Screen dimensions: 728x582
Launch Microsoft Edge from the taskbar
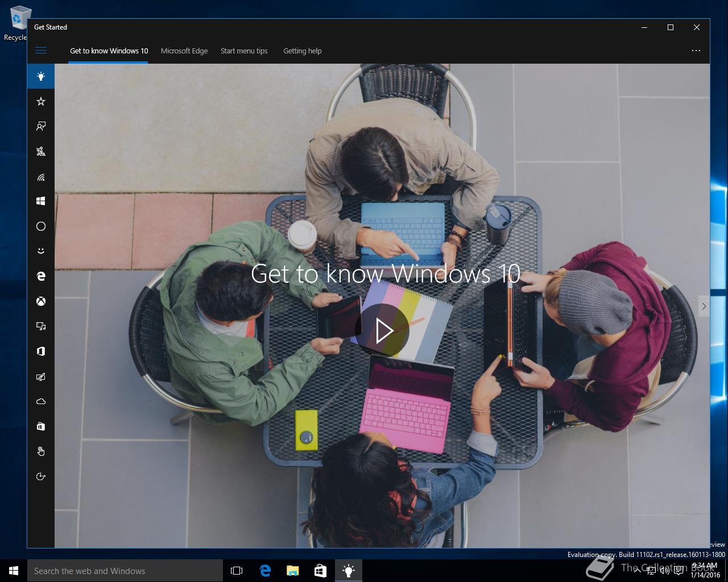pyautogui.click(x=265, y=571)
